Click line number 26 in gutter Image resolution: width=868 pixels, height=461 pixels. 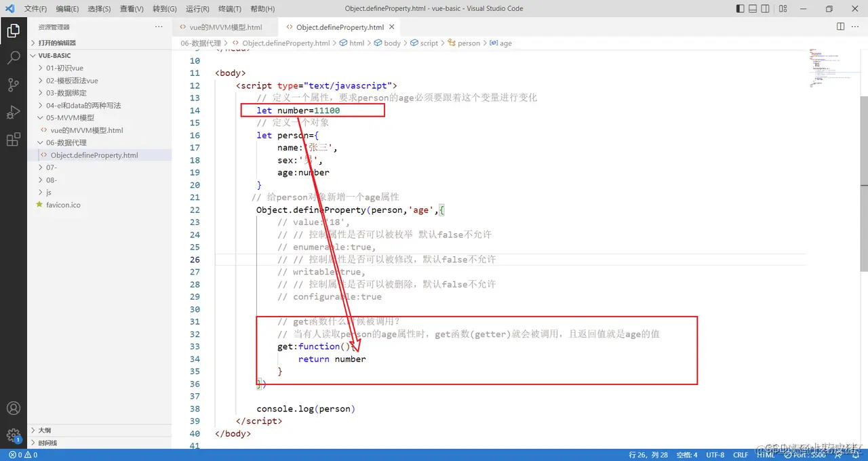click(195, 260)
